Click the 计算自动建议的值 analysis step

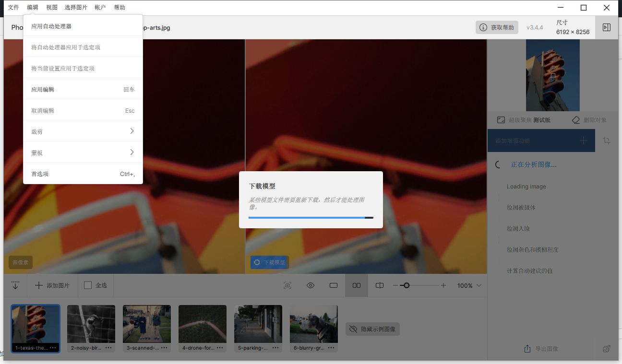(x=530, y=271)
